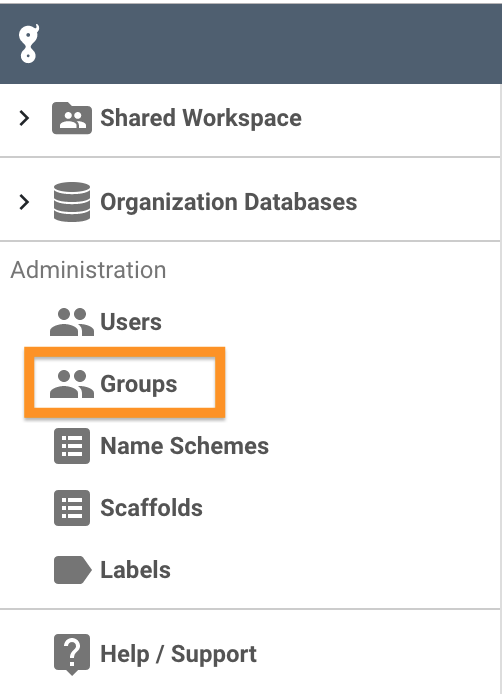The width and height of the screenshot is (502, 694).
Task: Open the Groups administration page
Action: click(139, 384)
